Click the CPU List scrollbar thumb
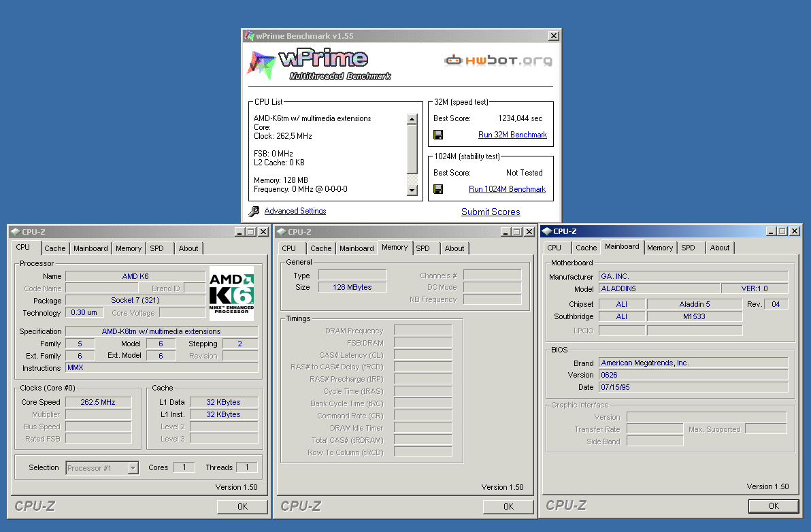The width and height of the screenshot is (811, 532). pyautogui.click(x=412, y=149)
